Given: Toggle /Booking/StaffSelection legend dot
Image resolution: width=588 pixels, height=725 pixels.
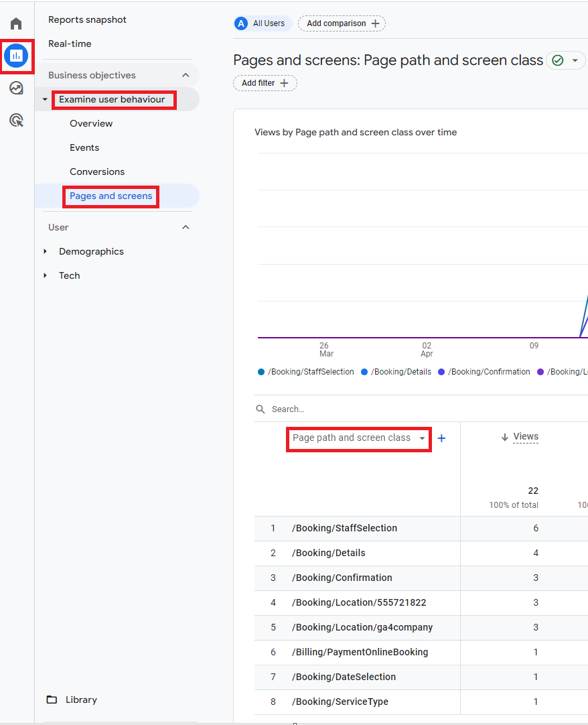Looking at the screenshot, I should (261, 372).
